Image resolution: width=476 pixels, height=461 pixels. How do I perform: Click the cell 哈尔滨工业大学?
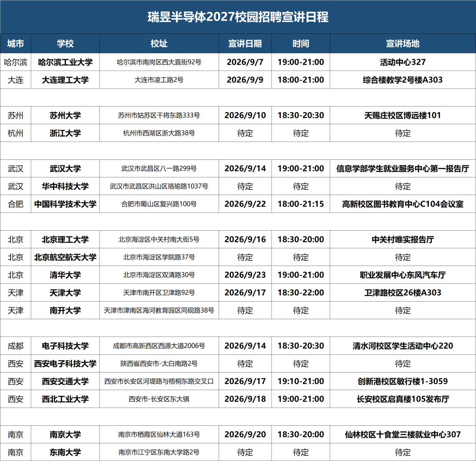pos(65,62)
